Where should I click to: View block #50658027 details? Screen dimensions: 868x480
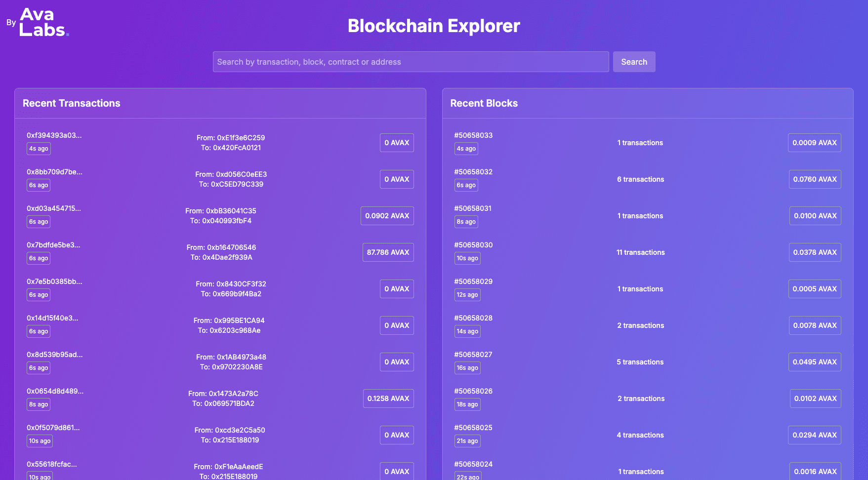473,355
